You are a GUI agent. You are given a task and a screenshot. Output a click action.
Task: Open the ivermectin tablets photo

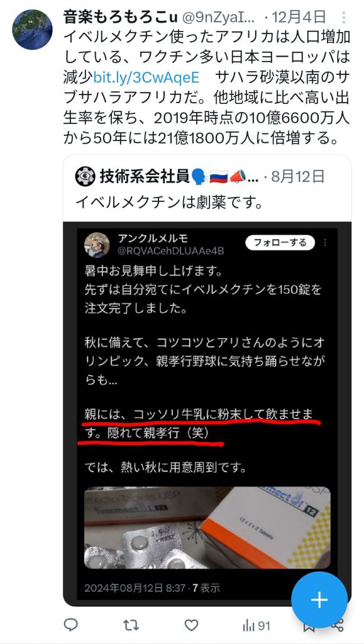click(207, 528)
